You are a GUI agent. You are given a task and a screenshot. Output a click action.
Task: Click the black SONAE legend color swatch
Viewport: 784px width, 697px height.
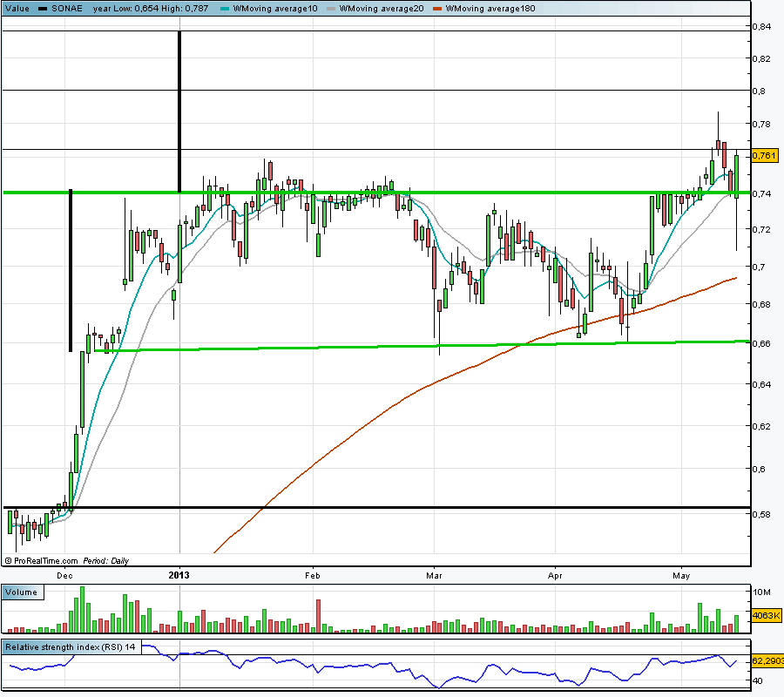43,9
